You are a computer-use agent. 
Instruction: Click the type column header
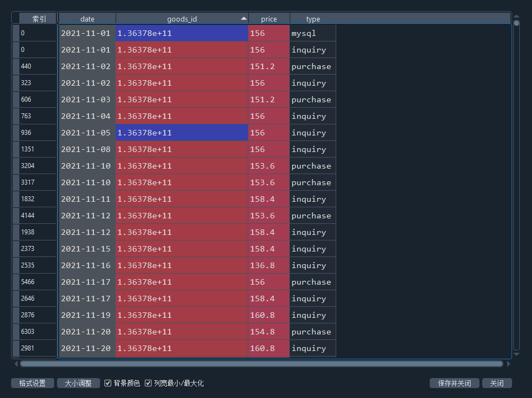click(x=313, y=18)
